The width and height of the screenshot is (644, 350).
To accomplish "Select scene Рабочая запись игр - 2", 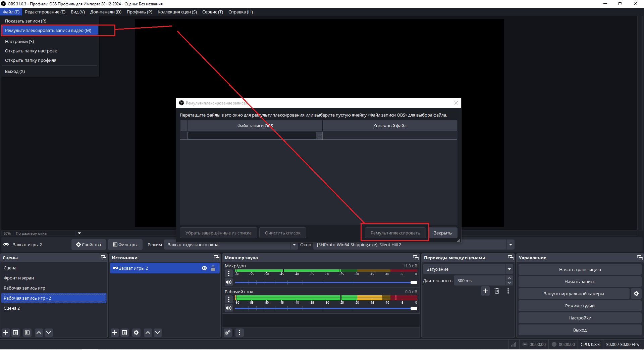I will pos(54,298).
